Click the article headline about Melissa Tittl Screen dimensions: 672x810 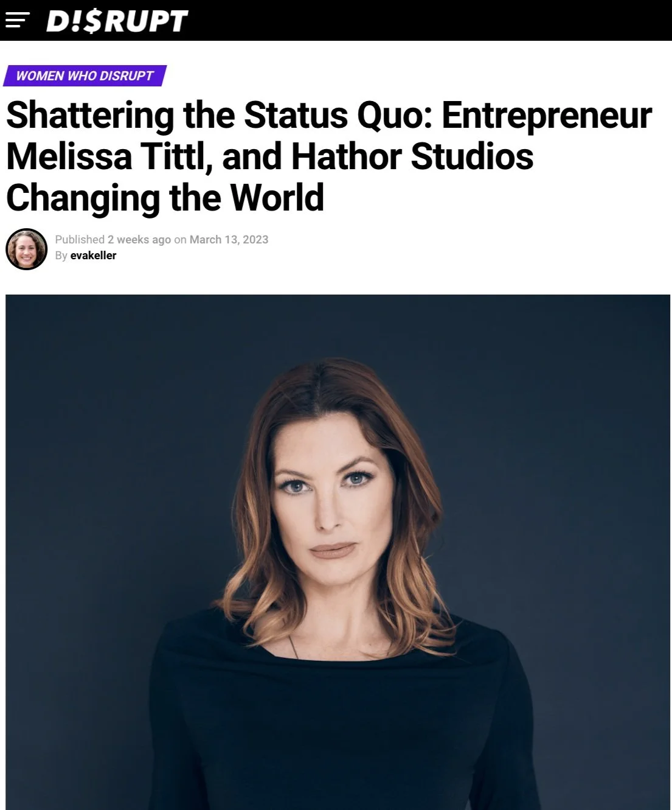pos(328,156)
